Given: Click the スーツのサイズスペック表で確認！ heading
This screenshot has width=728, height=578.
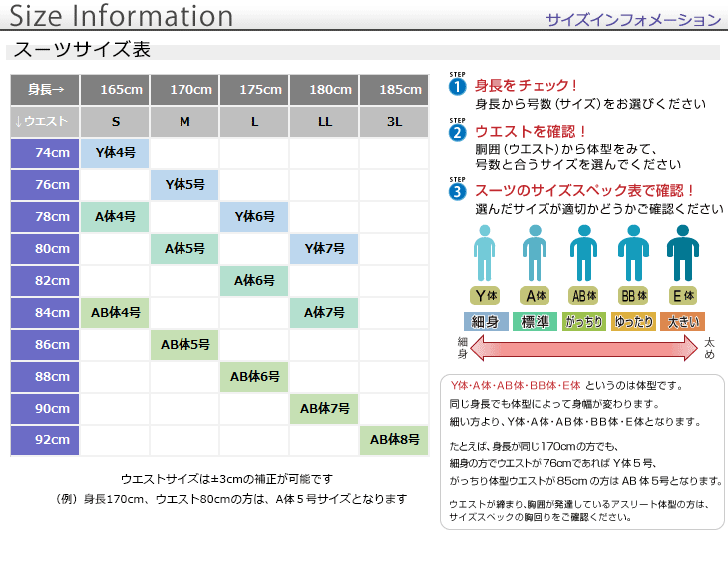Looking at the screenshot, I should click(584, 190).
